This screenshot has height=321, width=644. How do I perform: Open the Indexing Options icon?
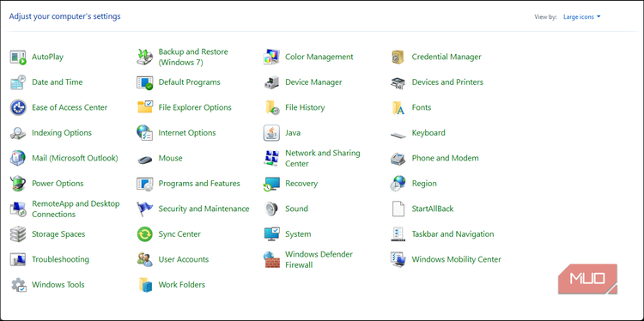(x=18, y=133)
